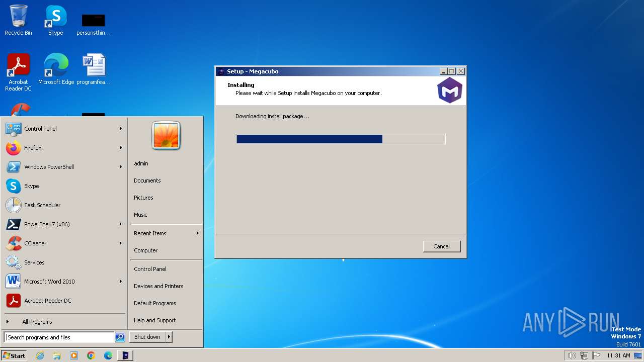
Task: Open admin user folder
Action: 166,163
